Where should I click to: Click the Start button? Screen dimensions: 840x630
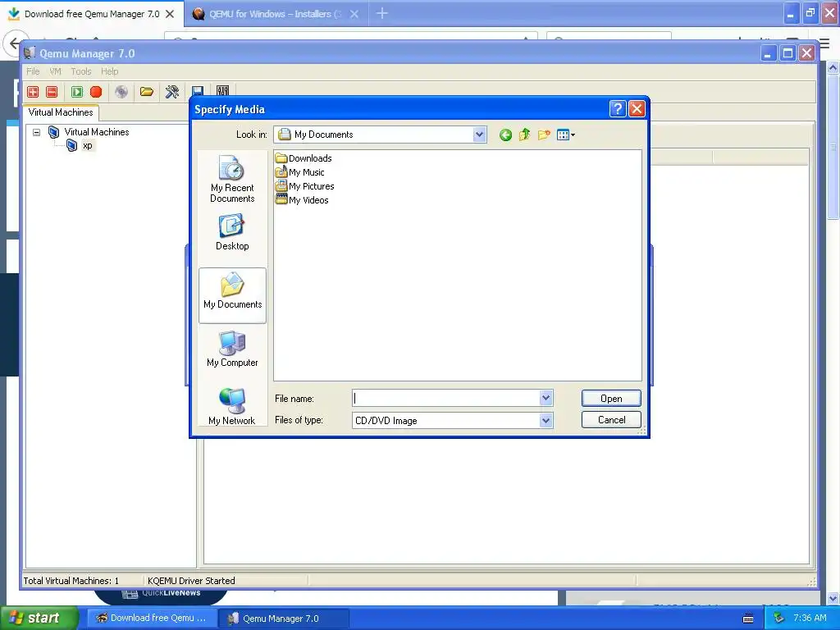(39, 618)
